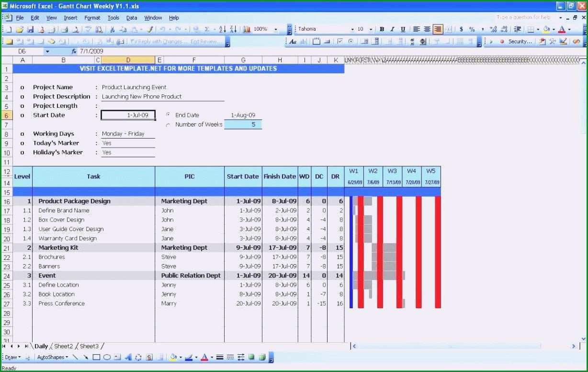Open the Format menu
This screenshot has width=588, height=372.
pos(92,18)
